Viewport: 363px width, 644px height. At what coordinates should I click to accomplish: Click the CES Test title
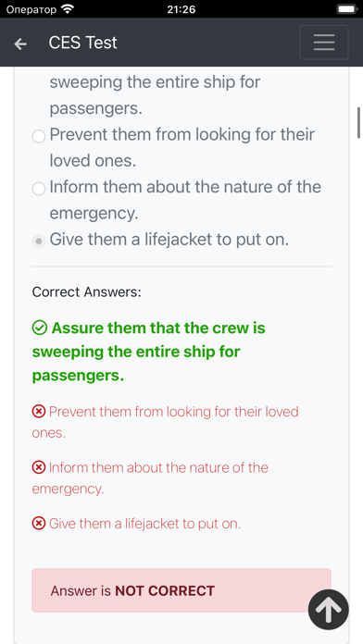click(x=82, y=43)
